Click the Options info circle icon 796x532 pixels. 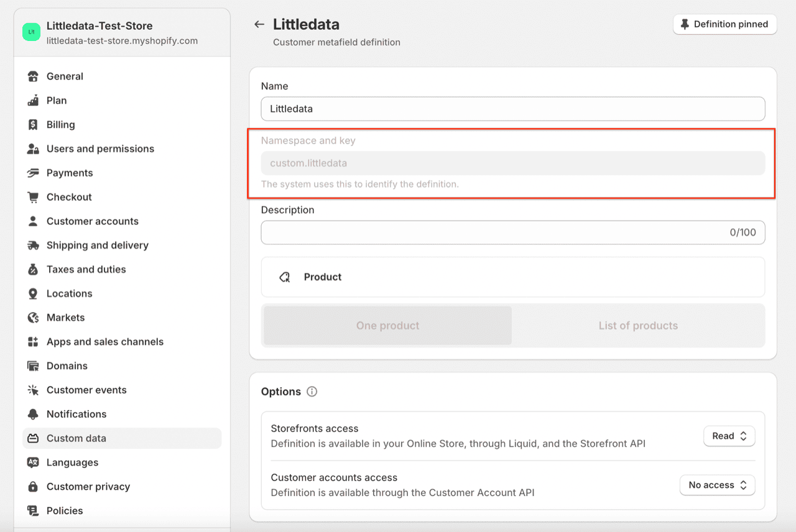pyautogui.click(x=312, y=392)
